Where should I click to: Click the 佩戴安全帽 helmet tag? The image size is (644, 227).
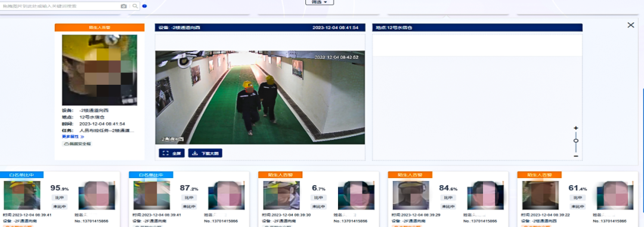click(77, 144)
